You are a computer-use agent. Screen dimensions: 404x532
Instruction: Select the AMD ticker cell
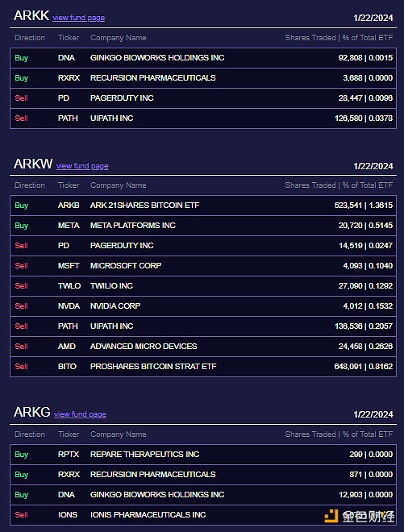pos(67,347)
